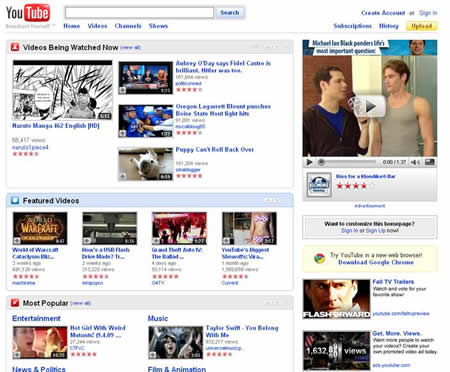Open the Fall TV Trailers link
Image resolution: width=450 pixels, height=372 pixels.
[393, 282]
